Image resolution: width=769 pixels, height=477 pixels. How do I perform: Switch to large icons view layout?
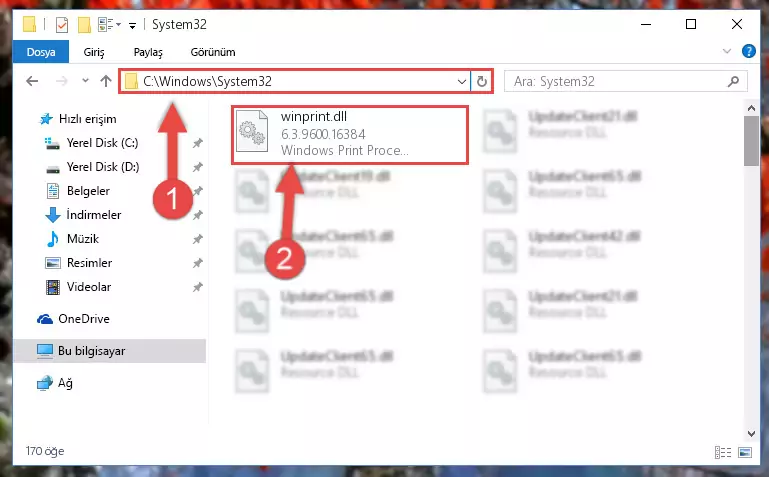(x=744, y=452)
